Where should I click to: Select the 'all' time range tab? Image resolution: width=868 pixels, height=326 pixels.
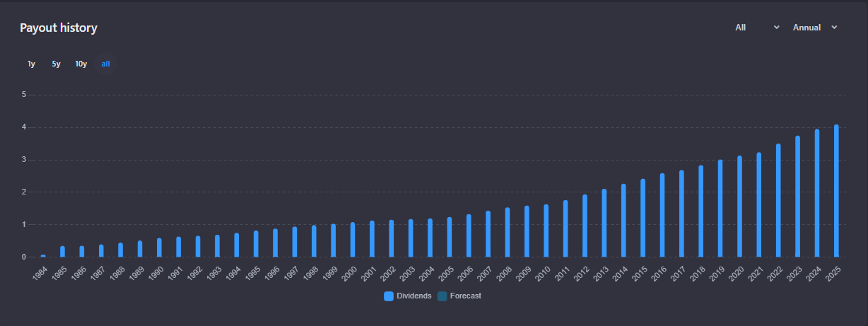click(105, 64)
